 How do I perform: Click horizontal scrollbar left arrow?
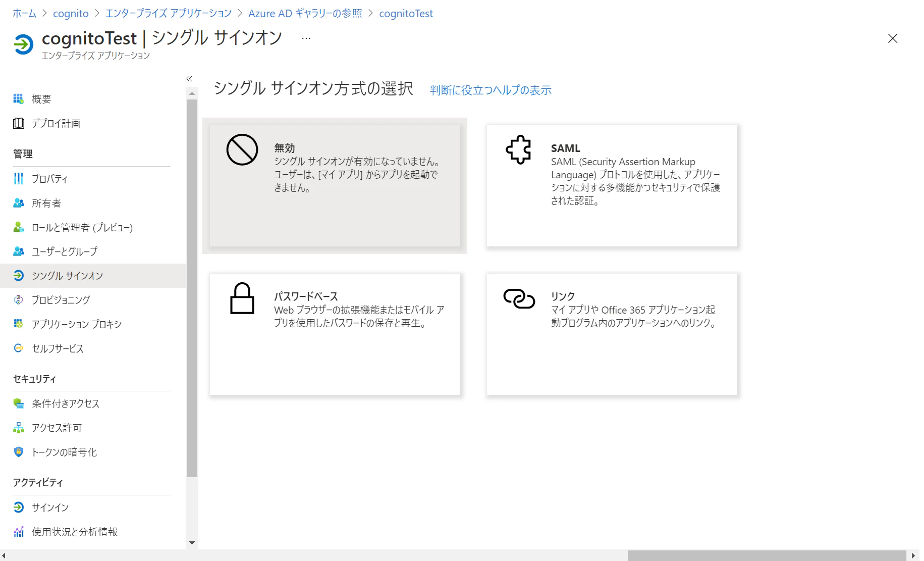pos(4,555)
